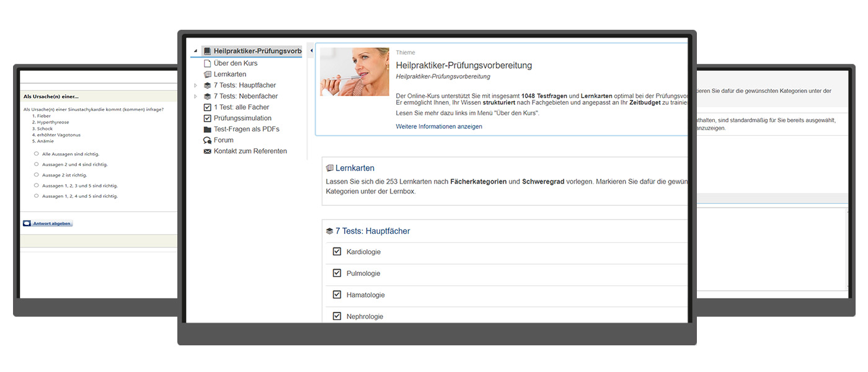The width and height of the screenshot is (868, 372).
Task: Open the Test-Fragen als PDFs folder icon
Action: click(207, 130)
